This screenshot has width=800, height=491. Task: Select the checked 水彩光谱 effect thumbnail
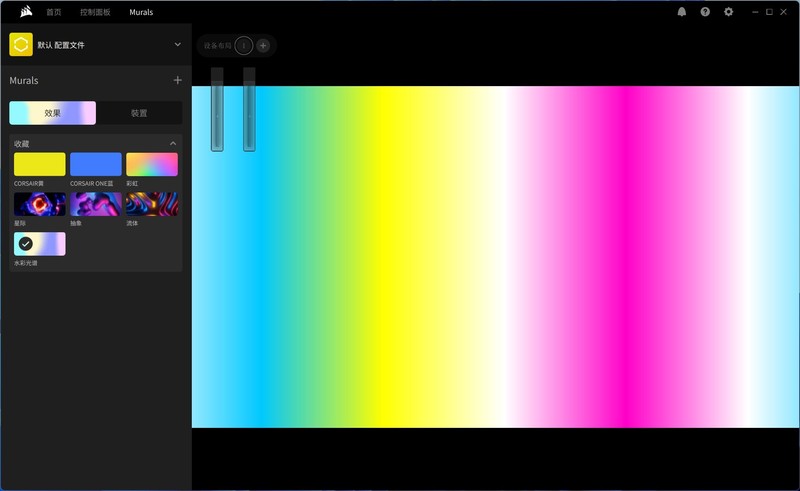(x=40, y=244)
